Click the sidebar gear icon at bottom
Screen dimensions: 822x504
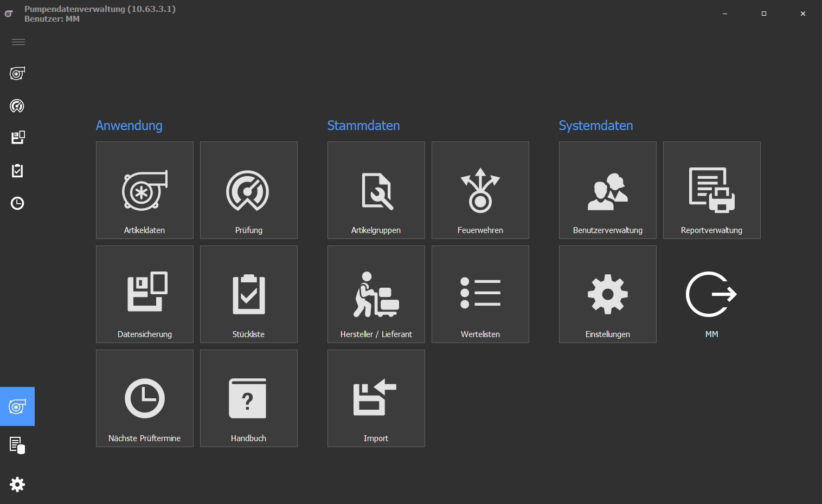pyautogui.click(x=17, y=484)
